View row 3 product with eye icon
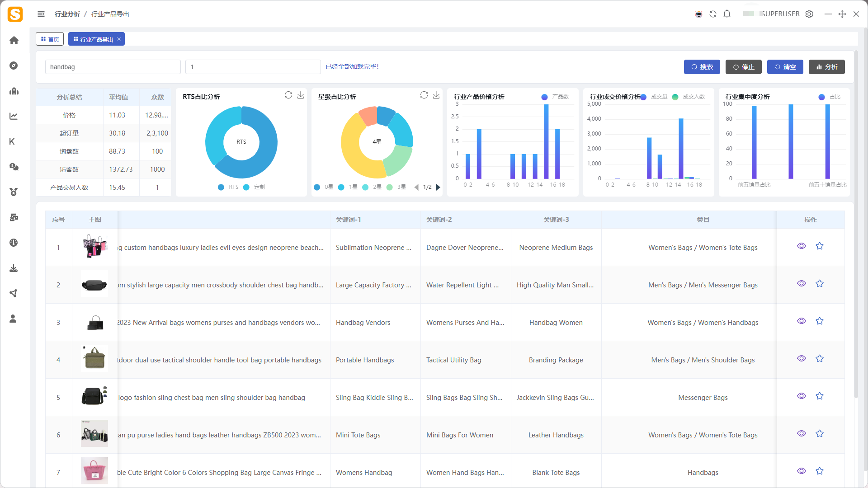 pyautogui.click(x=802, y=321)
